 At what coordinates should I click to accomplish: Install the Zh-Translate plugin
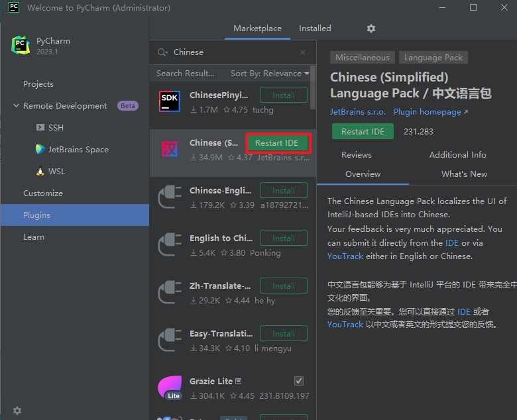(x=284, y=286)
